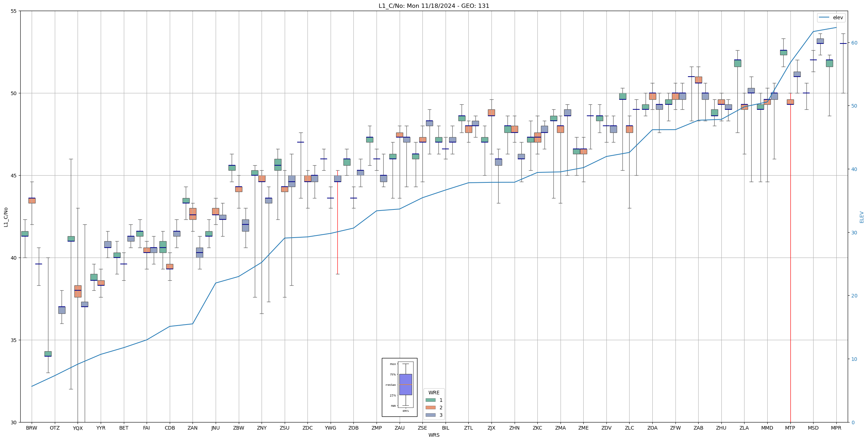The width and height of the screenshot is (868, 441).
Task: Click the orange WRE 2 legend swatch
Action: pos(430,408)
